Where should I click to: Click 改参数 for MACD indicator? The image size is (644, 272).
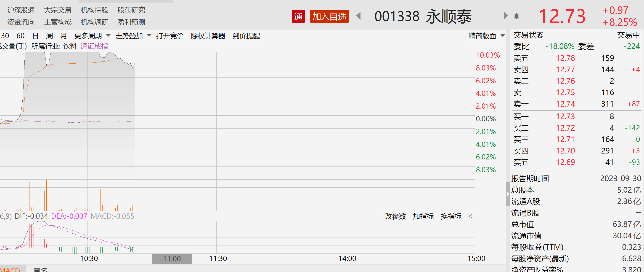coord(395,216)
